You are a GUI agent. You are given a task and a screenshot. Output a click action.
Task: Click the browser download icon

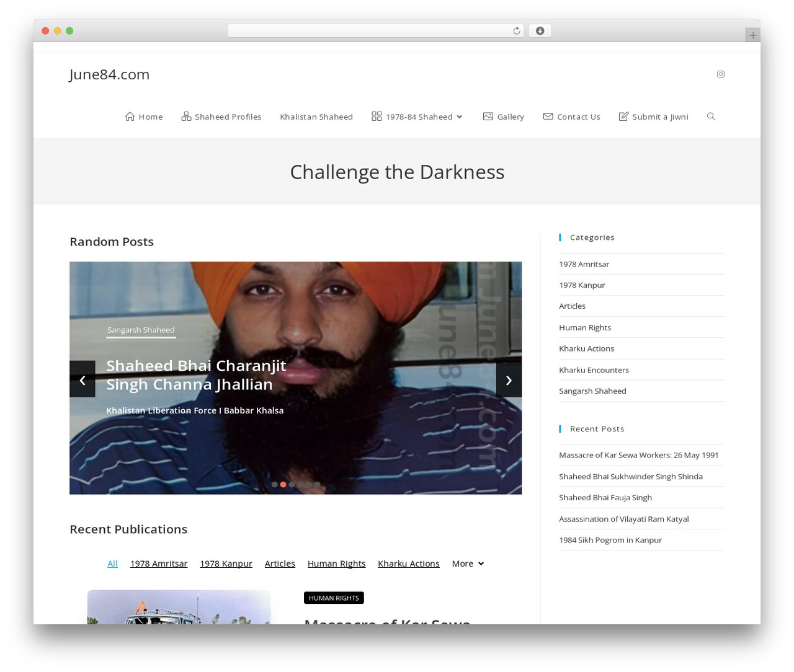[540, 31]
